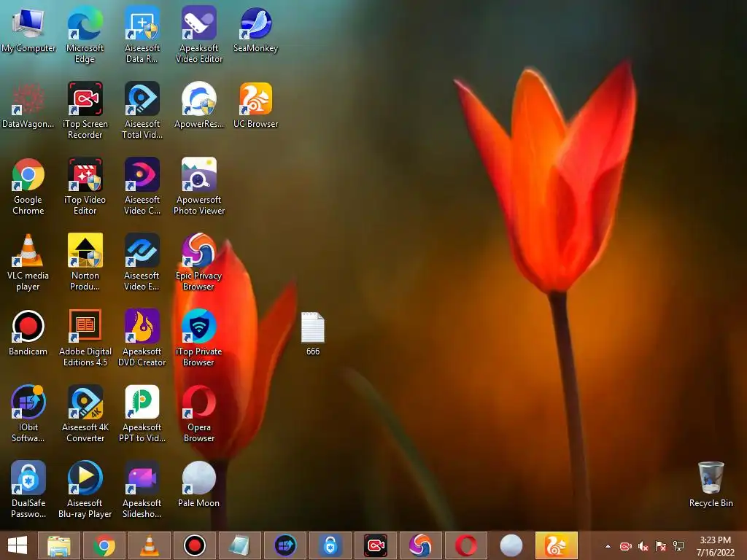
Task: Open IObit Software Updater in taskbar
Action: coord(285,545)
